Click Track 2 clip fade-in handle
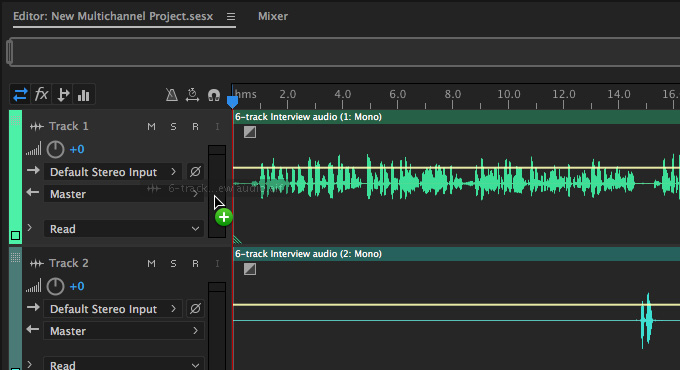Image resolution: width=680 pixels, height=370 pixels. click(250, 269)
